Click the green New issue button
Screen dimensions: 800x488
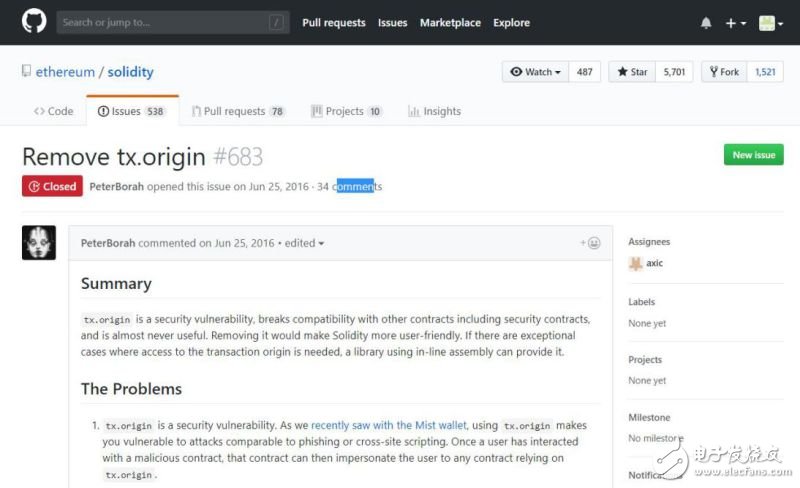(x=754, y=155)
